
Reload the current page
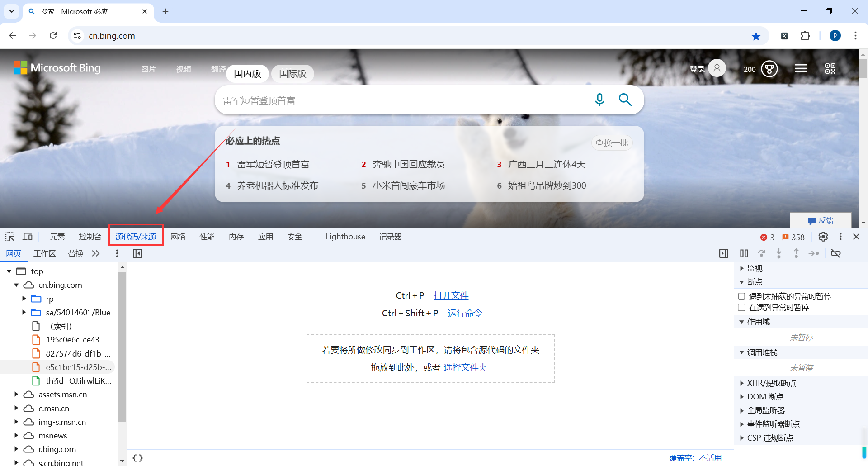[x=53, y=36]
